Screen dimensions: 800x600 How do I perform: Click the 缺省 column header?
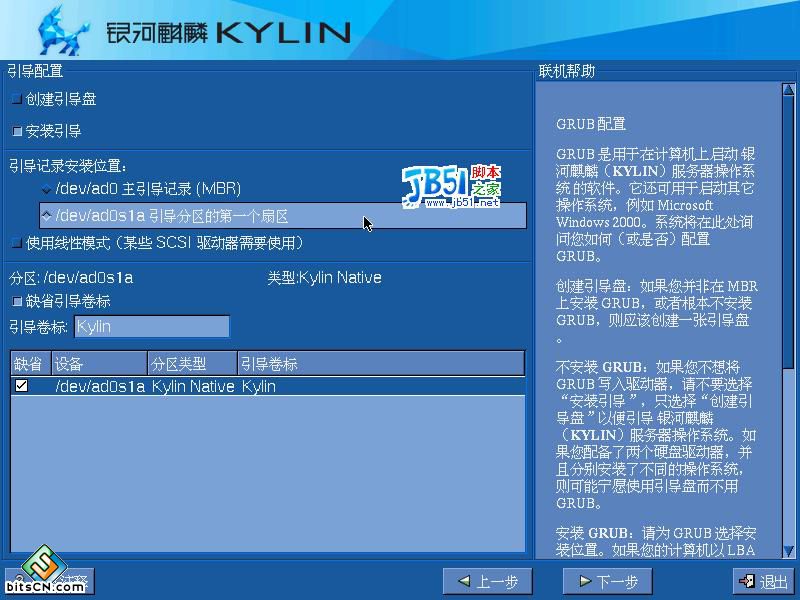click(31, 364)
